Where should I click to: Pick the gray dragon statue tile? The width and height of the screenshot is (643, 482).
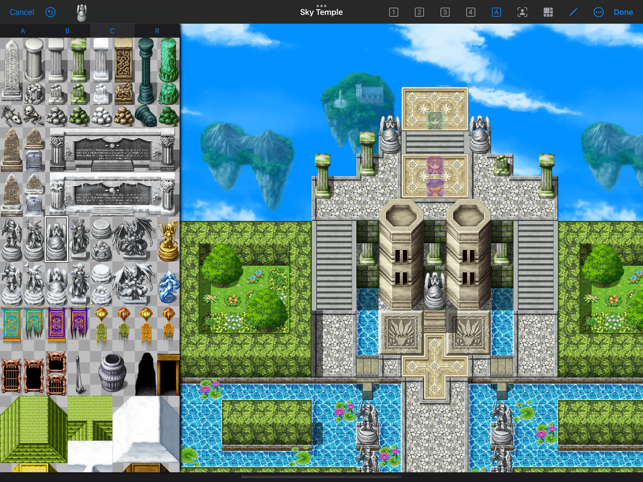tap(134, 239)
